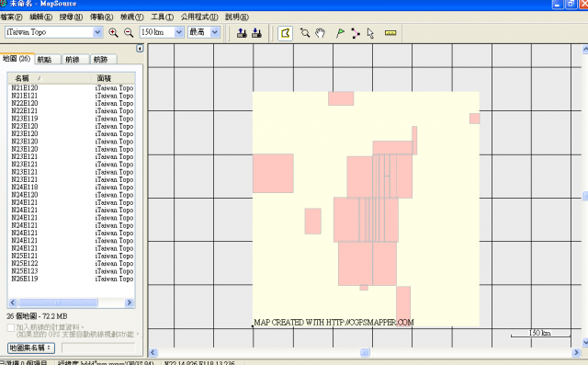Click the 地圖集名稱 button

[31, 348]
